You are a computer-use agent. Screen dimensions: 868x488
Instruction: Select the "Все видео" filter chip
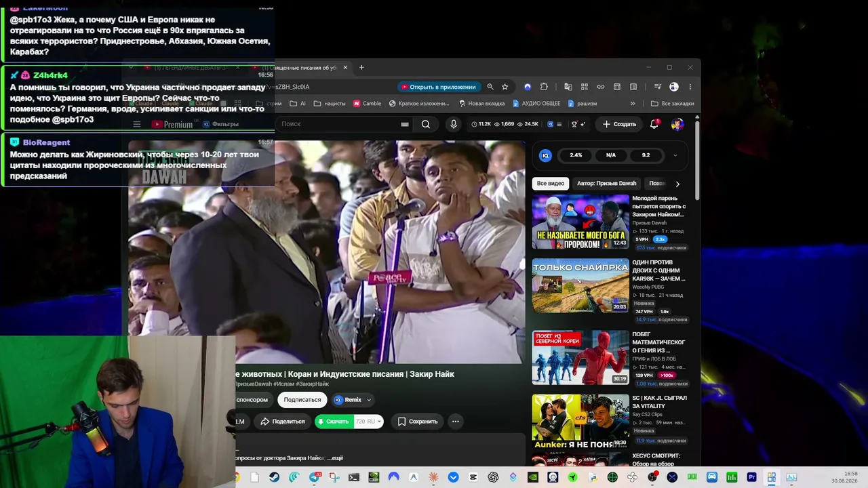551,184
